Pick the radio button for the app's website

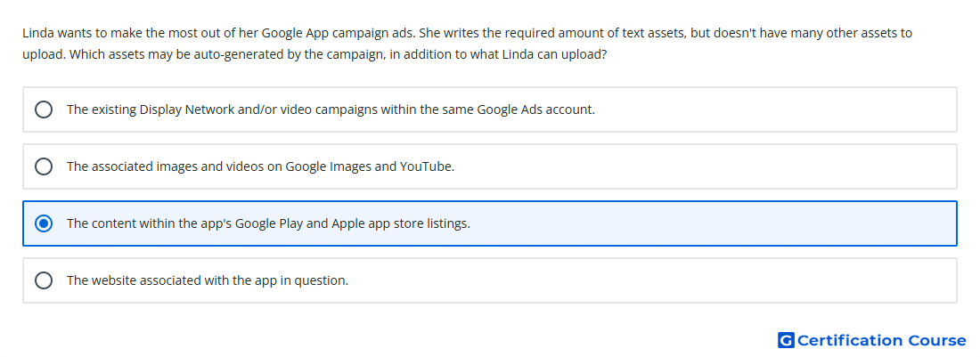(x=44, y=280)
